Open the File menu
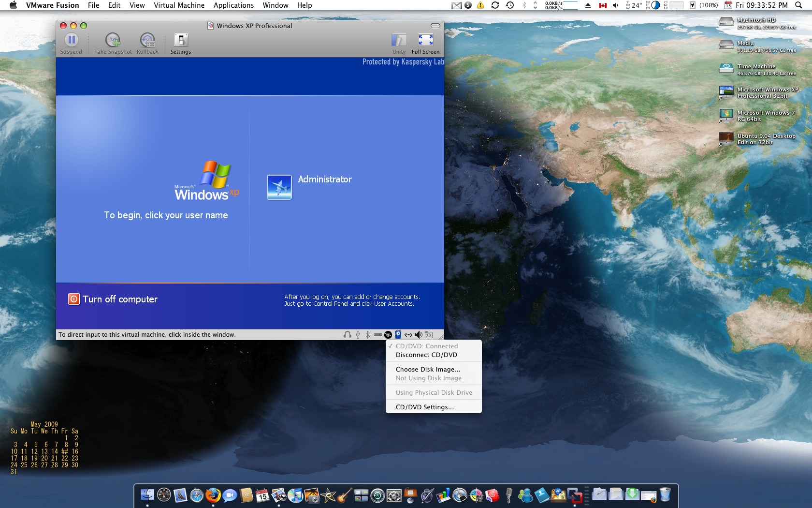 (x=94, y=5)
